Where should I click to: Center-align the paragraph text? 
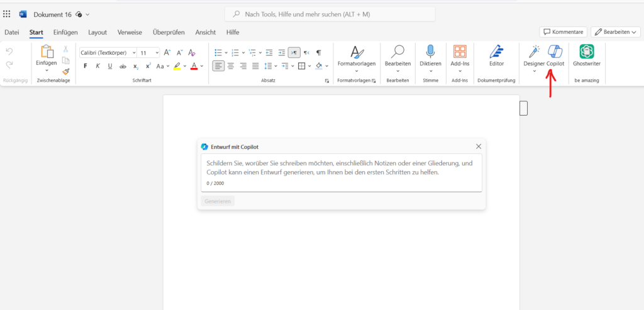pyautogui.click(x=231, y=65)
